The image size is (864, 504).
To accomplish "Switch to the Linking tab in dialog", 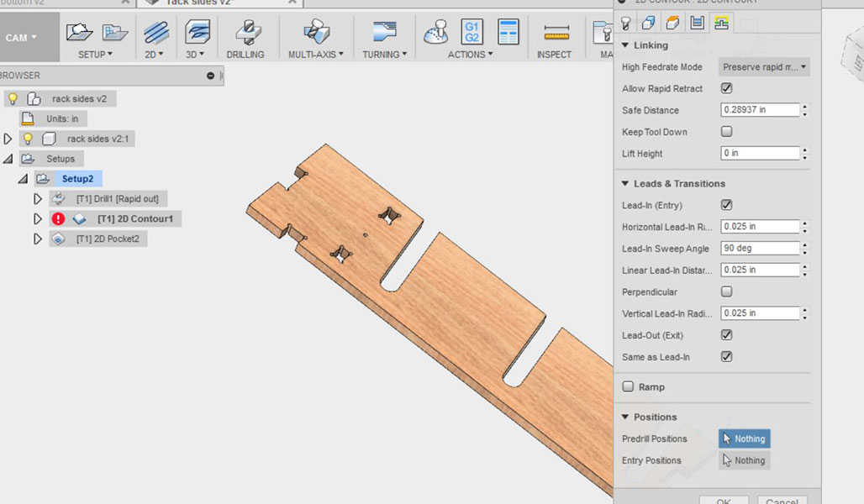I will click(x=721, y=24).
